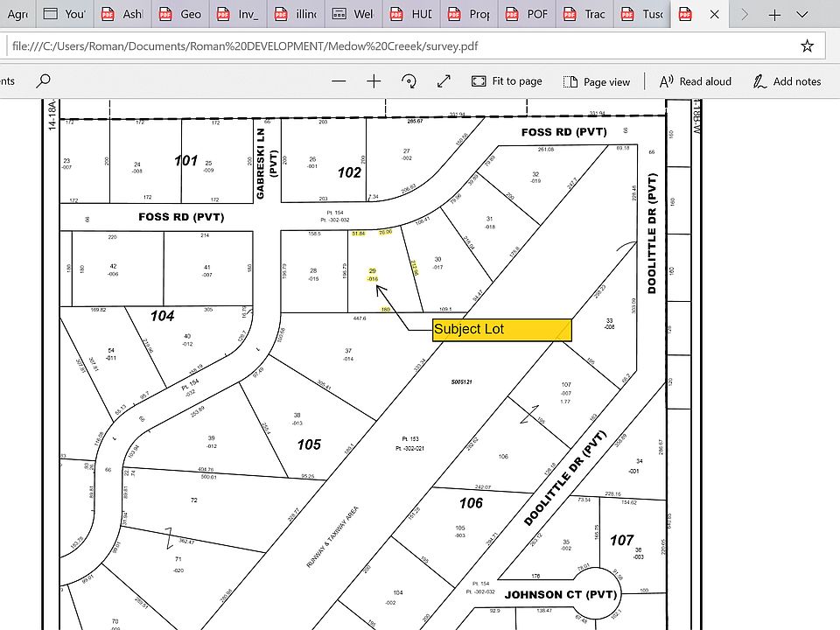The width and height of the screenshot is (840, 630).
Task: Expand the tab preview chevron
Action: (x=802, y=14)
